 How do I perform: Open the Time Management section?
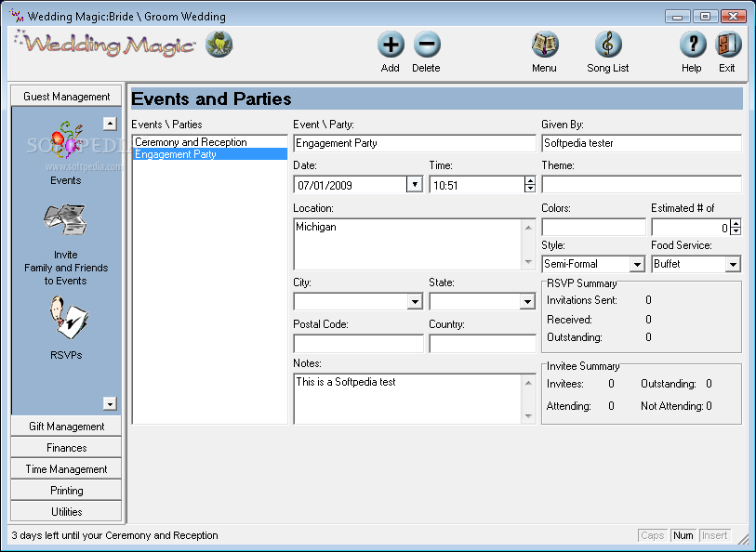coord(67,469)
